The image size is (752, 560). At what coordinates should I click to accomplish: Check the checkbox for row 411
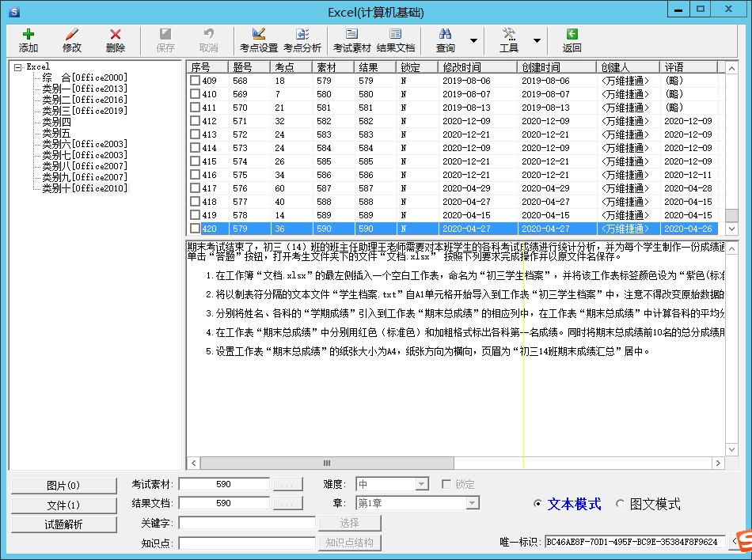click(x=195, y=108)
